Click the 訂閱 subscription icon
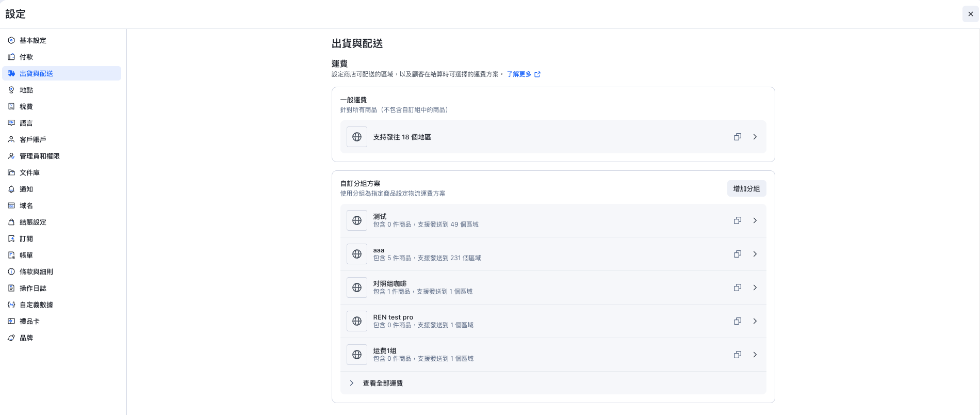 coord(11,238)
